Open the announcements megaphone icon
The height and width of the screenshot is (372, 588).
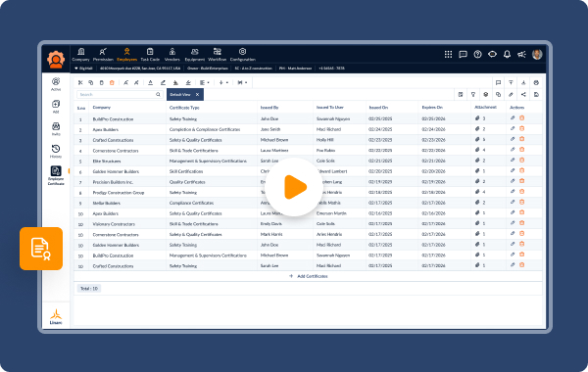(x=521, y=54)
